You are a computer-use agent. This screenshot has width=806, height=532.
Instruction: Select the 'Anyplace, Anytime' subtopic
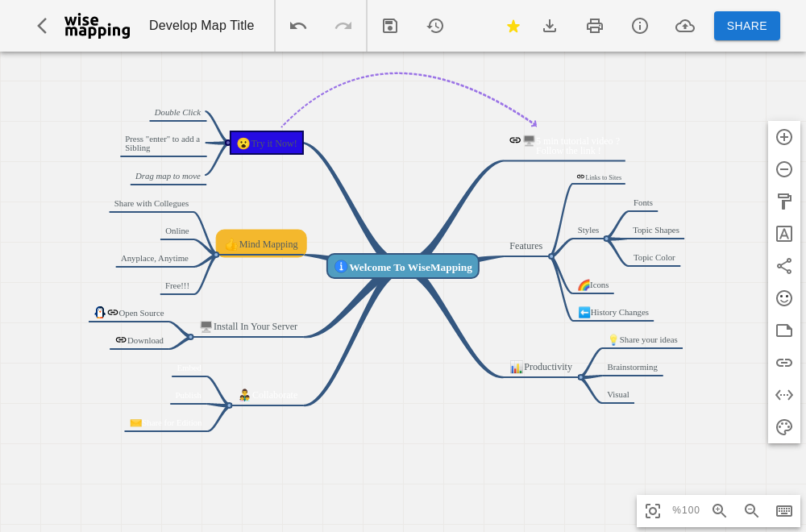pos(155,259)
